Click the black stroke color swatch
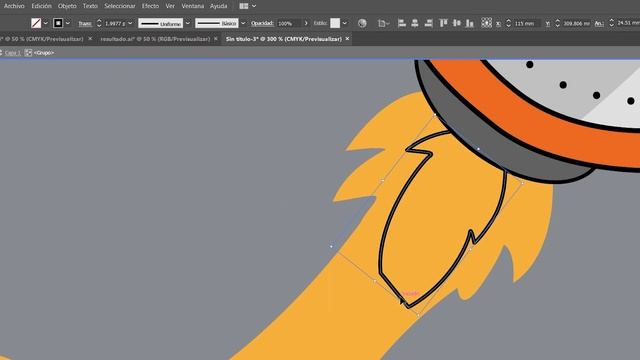Viewport: 640px width, 360px height. pos(58,23)
